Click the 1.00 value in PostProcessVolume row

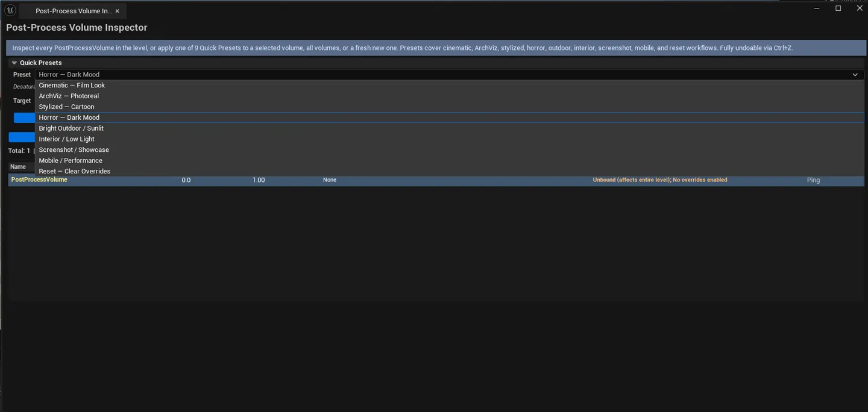259,180
